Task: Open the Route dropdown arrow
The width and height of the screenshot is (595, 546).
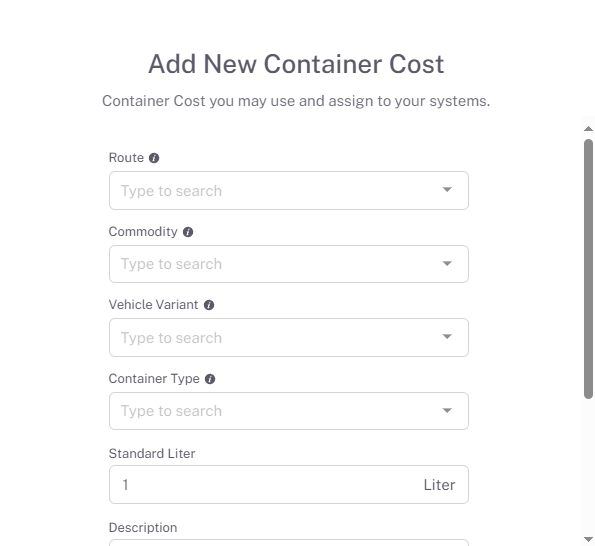Action: click(447, 190)
